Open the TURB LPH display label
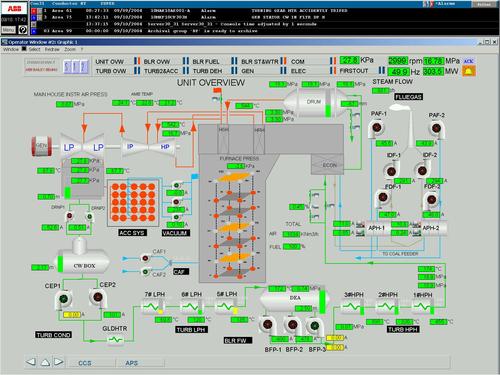Image resolution: width=500 pixels, height=375 pixels. pyautogui.click(x=192, y=330)
